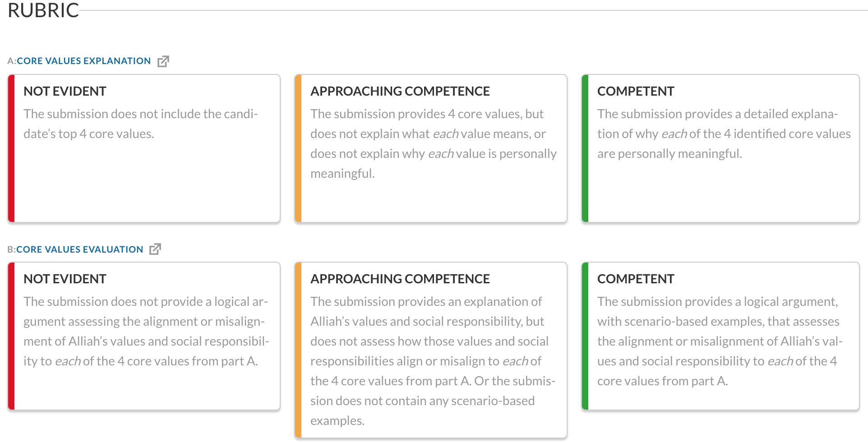Viewport: 868px width, 443px height.
Task: Open the Core Values Explanation link
Action: [x=83, y=61]
